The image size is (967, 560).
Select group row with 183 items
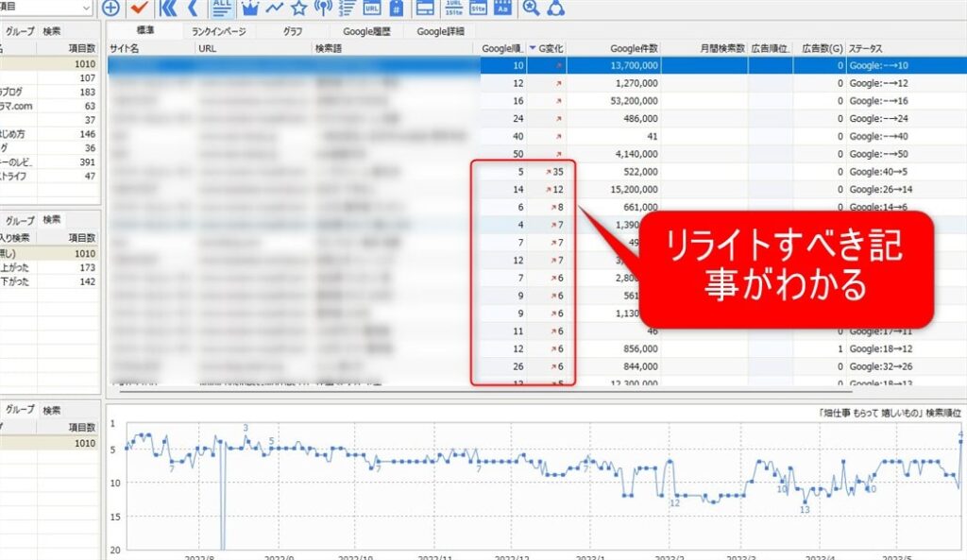49,92
